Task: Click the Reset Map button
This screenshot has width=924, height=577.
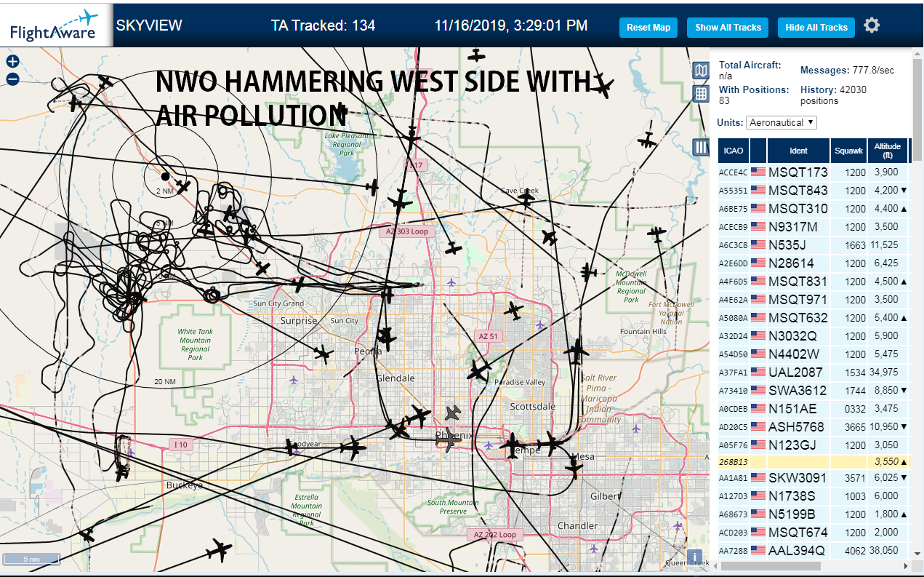Action: coord(648,27)
